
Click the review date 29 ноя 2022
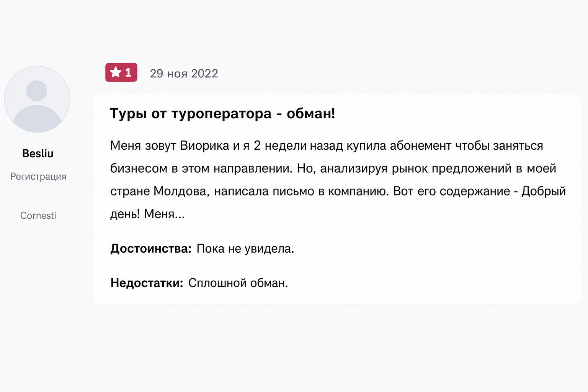coord(184,73)
